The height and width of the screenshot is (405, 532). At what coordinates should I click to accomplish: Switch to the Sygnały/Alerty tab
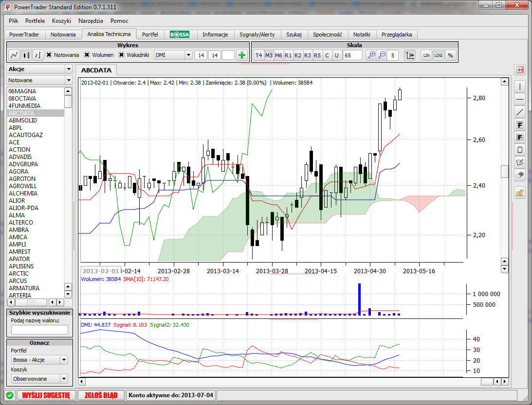click(257, 35)
